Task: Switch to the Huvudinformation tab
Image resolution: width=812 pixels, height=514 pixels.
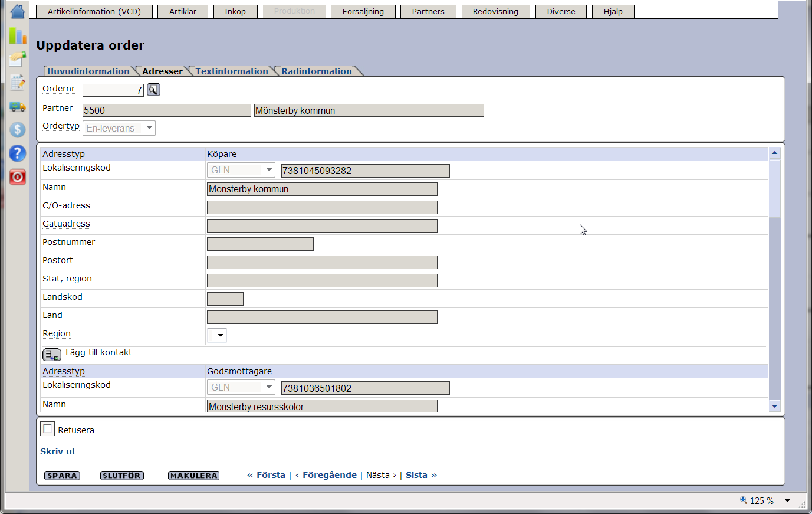Action: coord(88,71)
